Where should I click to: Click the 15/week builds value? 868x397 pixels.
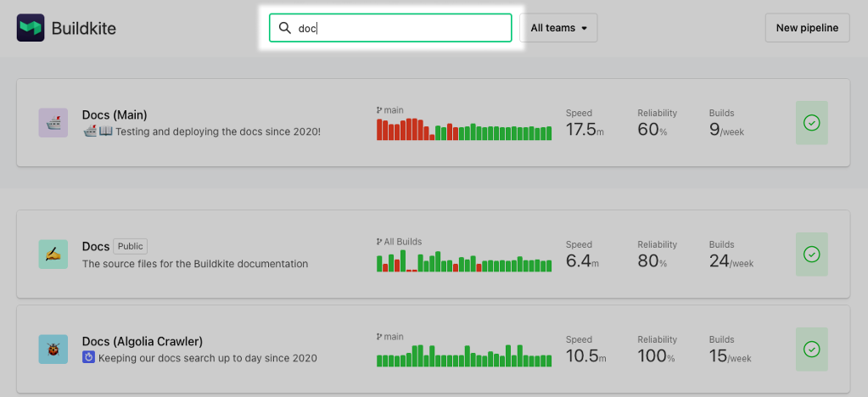[731, 356]
